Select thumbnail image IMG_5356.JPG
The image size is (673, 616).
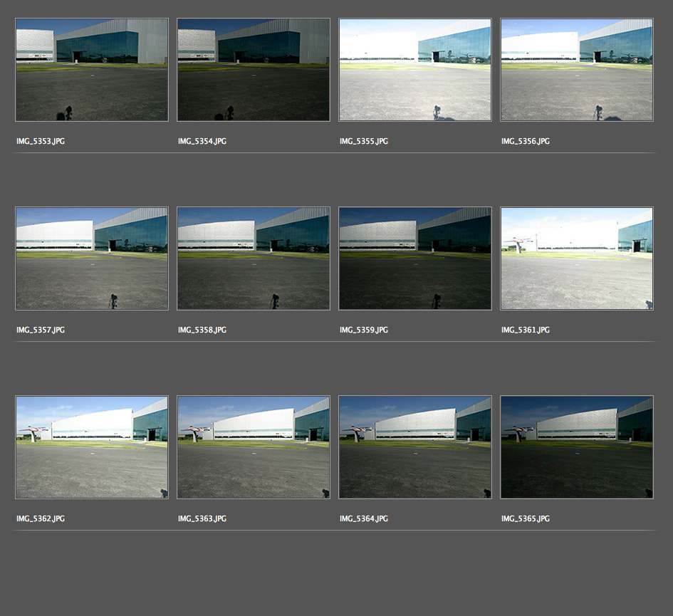(577, 70)
